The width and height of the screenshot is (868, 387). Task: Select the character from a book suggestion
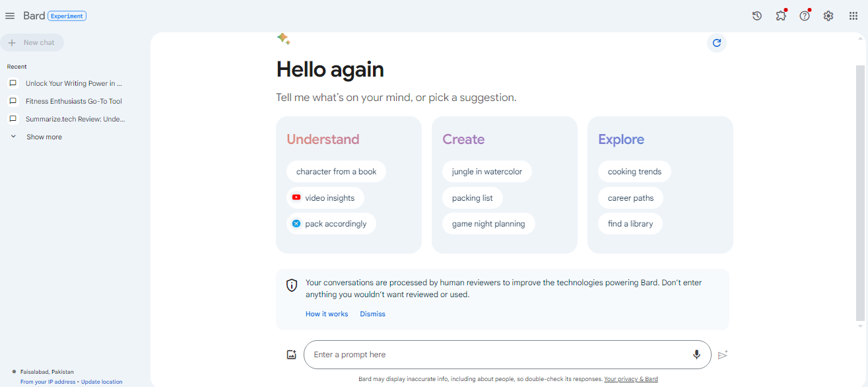[336, 172]
